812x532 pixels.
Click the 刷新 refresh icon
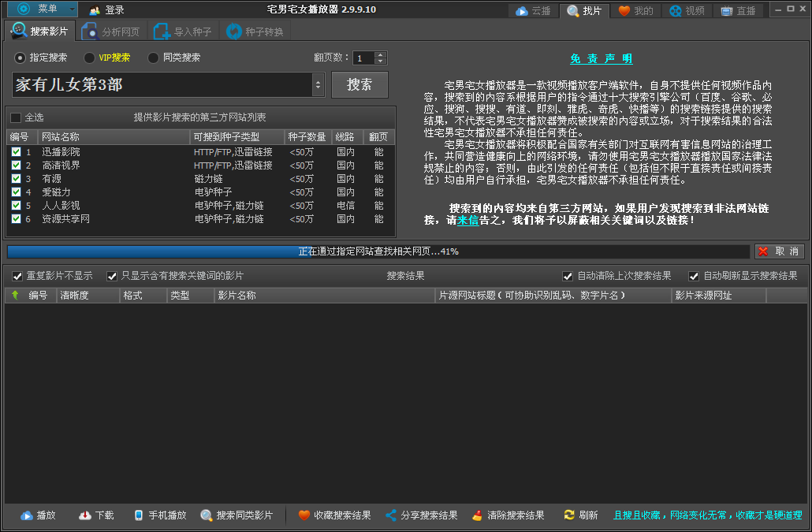(x=568, y=515)
